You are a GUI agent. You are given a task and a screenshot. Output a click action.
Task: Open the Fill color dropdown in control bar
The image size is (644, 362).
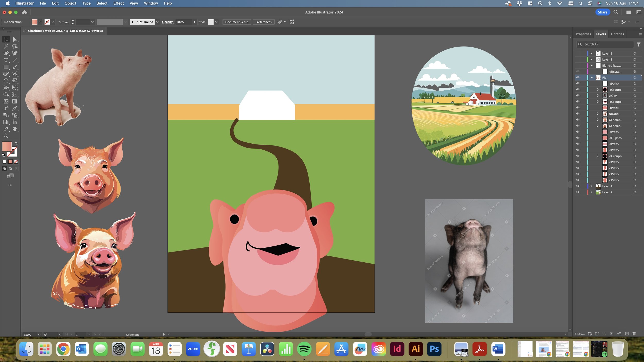40,22
